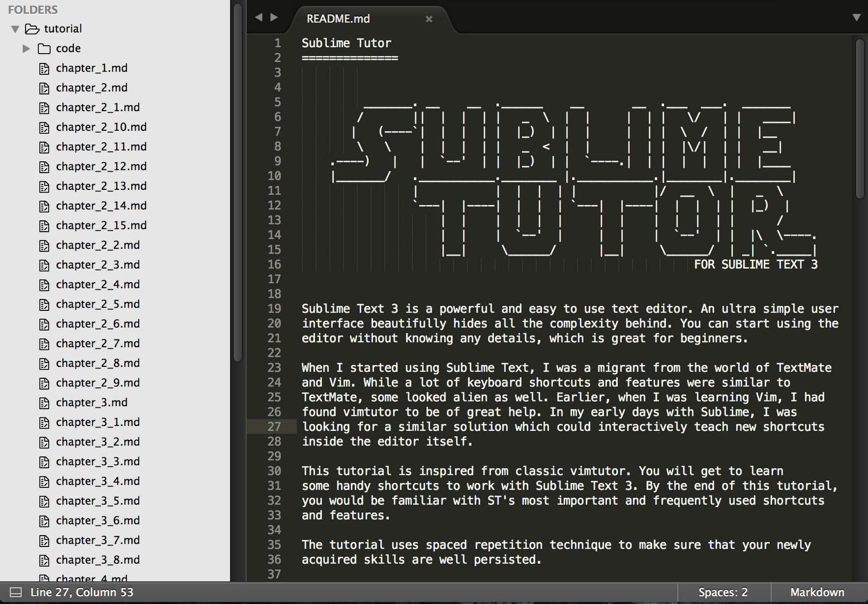The height and width of the screenshot is (604, 868).
Task: Select chapter_3_8.md in the sidebar
Action: [98, 560]
